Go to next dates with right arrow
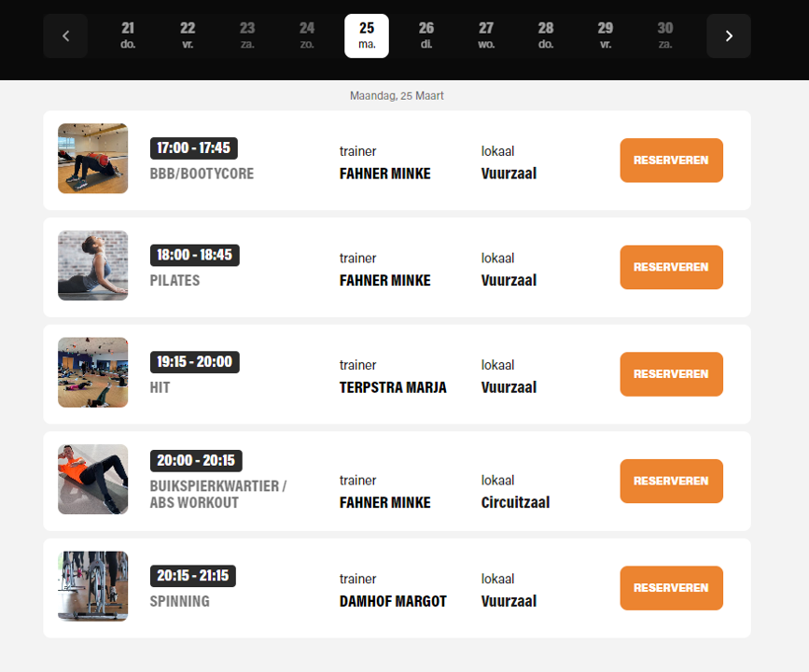 pyautogui.click(x=729, y=36)
